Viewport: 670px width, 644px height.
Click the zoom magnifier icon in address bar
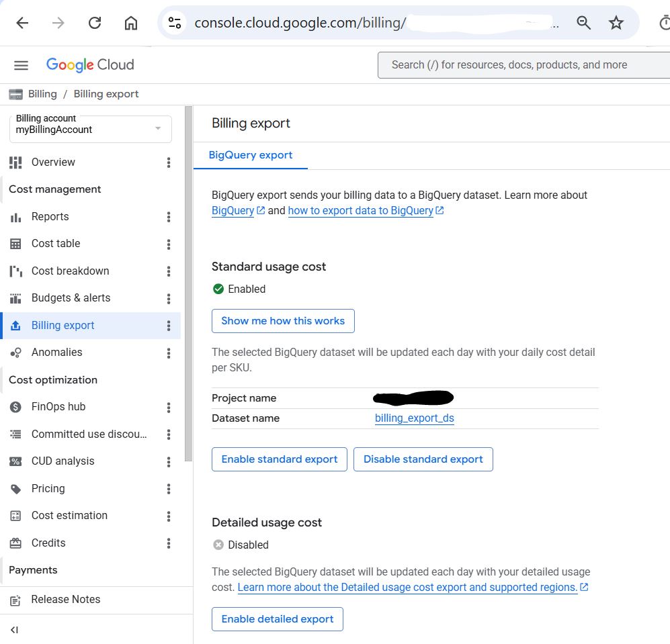pyautogui.click(x=583, y=23)
